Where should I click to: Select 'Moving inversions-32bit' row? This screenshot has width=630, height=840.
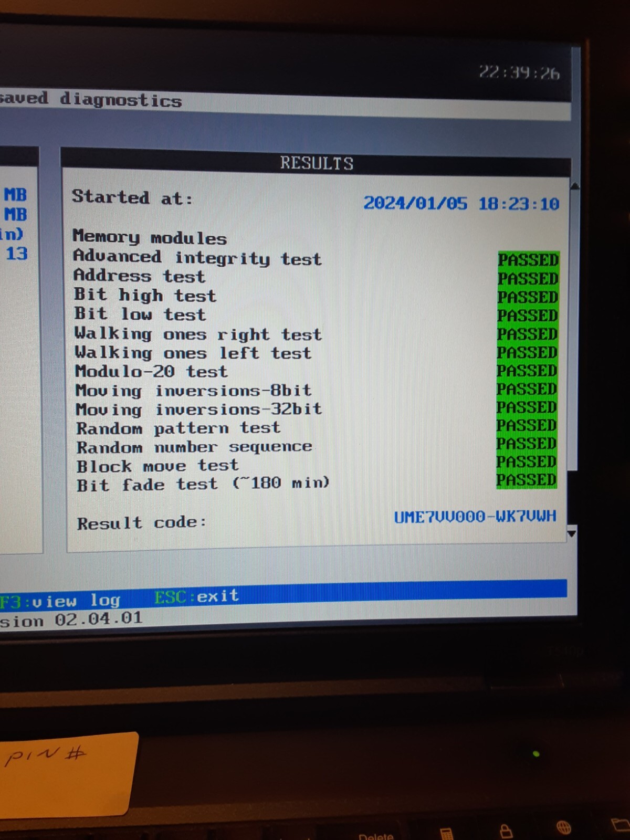click(316, 409)
